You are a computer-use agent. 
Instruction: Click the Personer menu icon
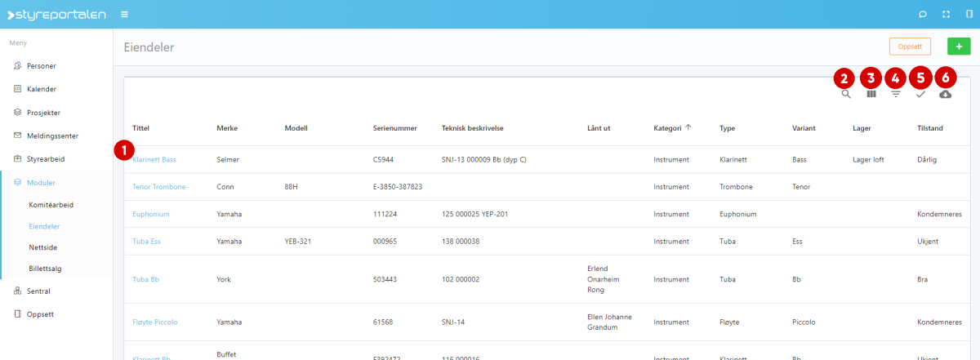(x=18, y=65)
